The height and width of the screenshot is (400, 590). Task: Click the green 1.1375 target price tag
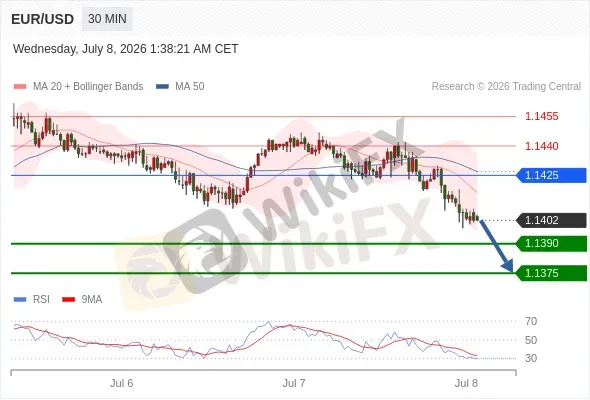(551, 273)
